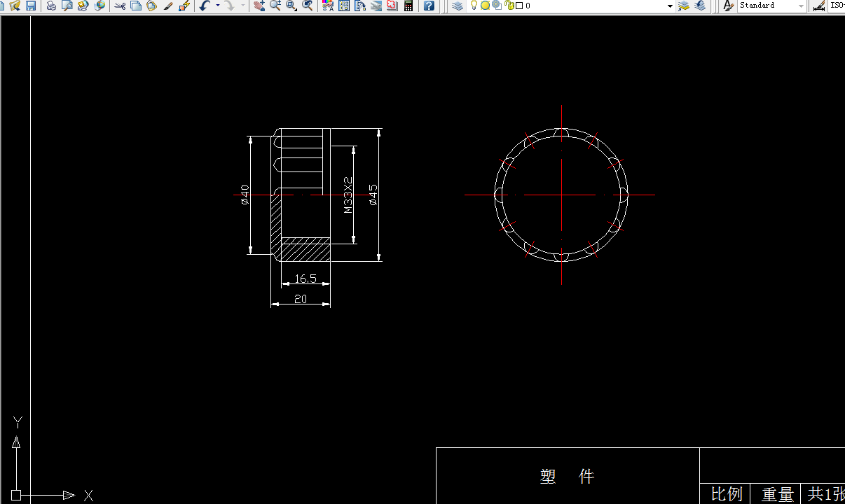
Task: Select the hatched section in side view
Action: point(305,249)
